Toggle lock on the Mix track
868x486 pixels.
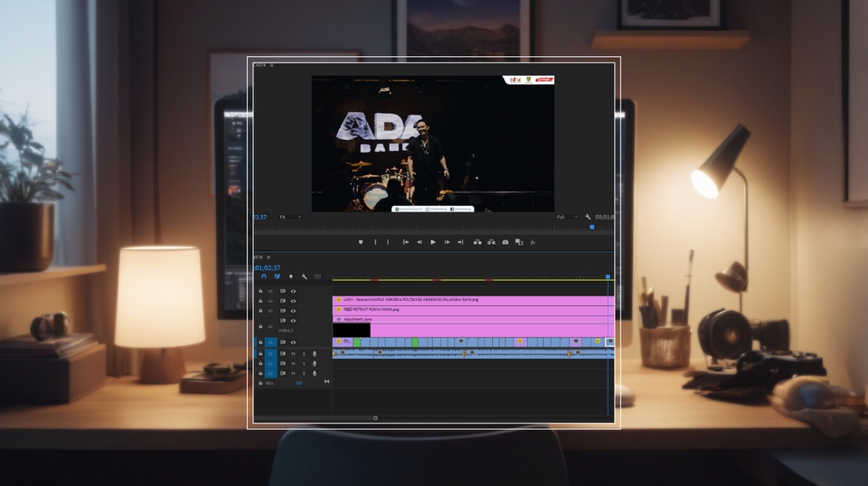(260, 383)
